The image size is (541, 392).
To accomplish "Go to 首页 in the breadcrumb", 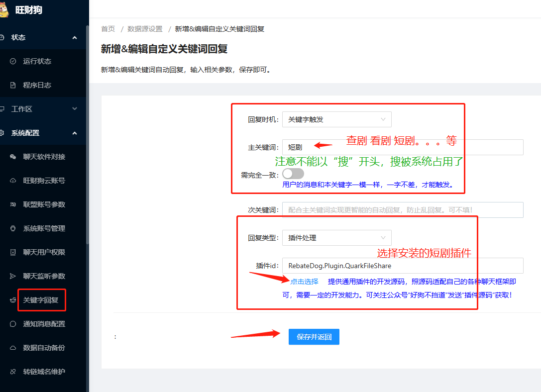I will (108, 29).
